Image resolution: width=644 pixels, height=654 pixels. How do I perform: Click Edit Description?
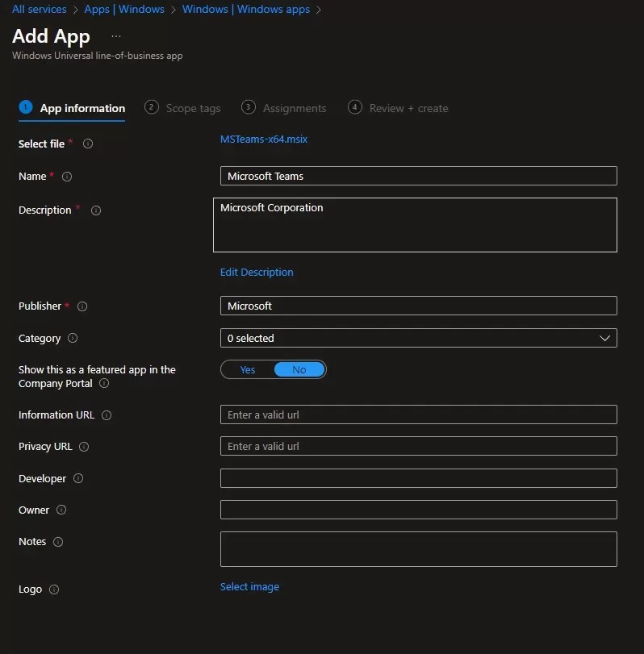257,272
